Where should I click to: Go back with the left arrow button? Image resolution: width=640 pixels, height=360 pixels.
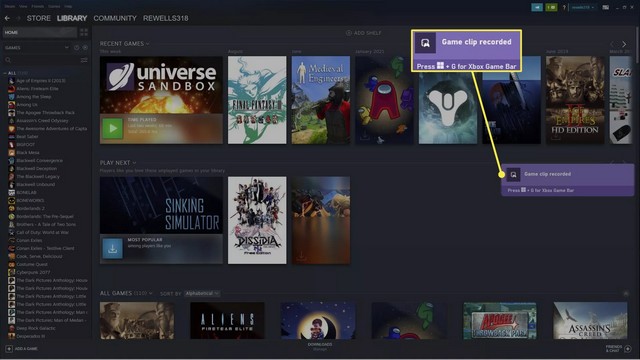pyautogui.click(x=7, y=18)
